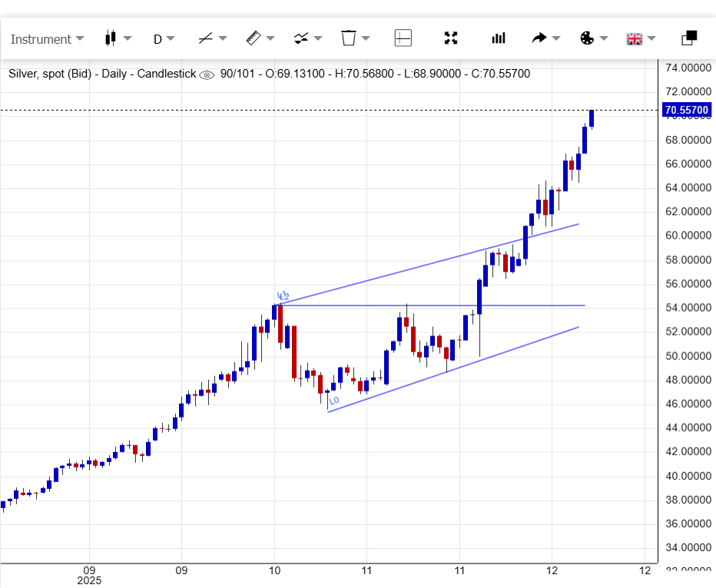Viewport: 716px width, 588px height.
Task: Open the Instrument selector dropdown
Action: [47, 39]
